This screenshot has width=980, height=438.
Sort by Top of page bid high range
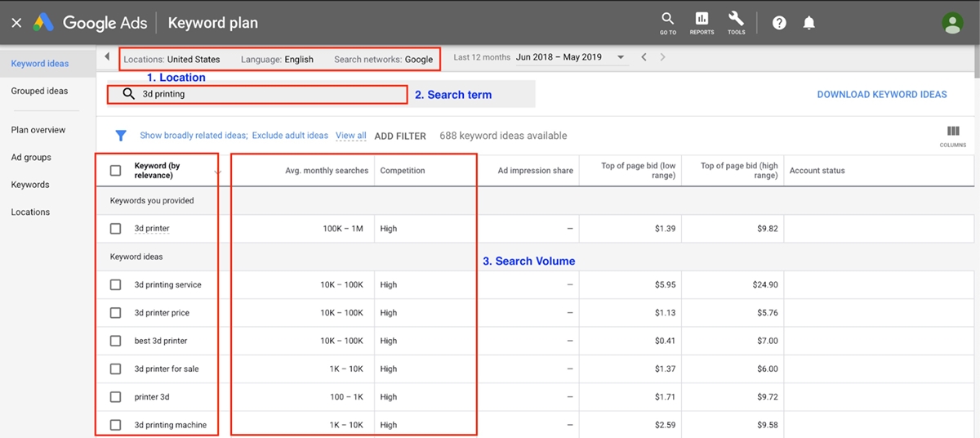(x=739, y=171)
